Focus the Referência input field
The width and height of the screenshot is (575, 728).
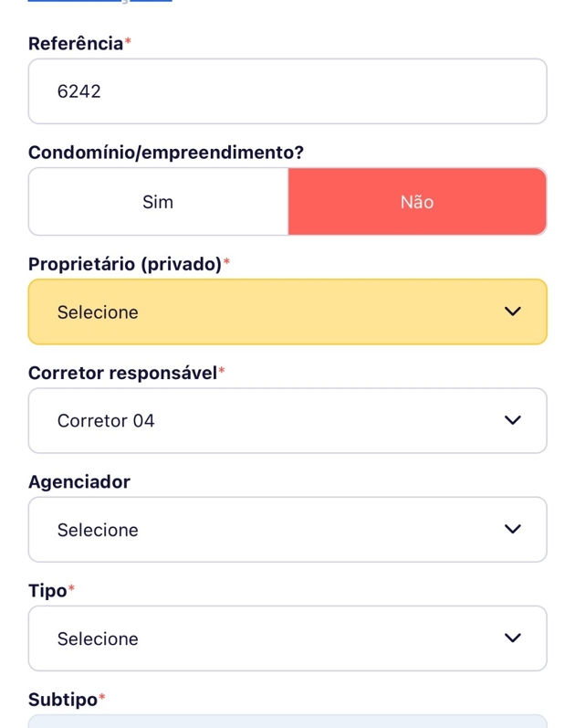pos(287,91)
